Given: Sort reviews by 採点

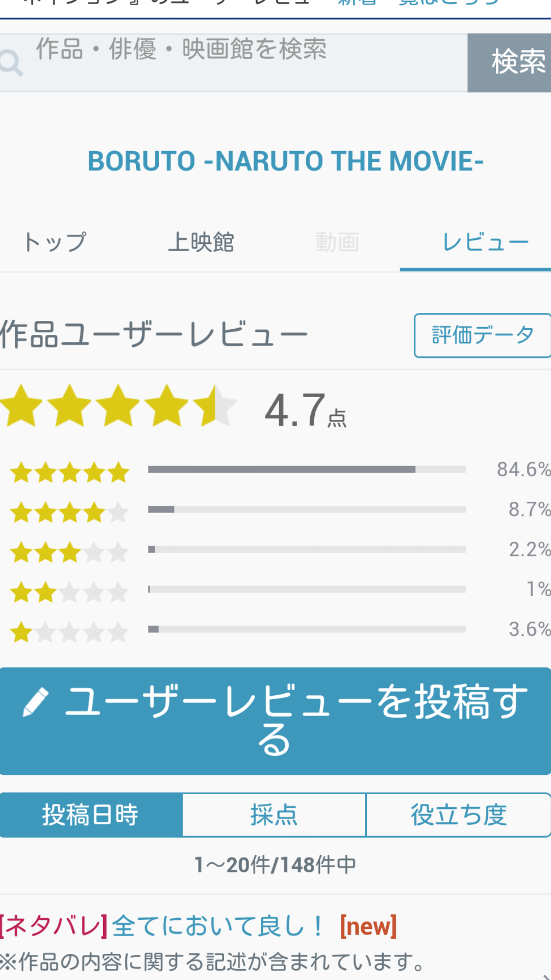Looking at the screenshot, I should (274, 815).
